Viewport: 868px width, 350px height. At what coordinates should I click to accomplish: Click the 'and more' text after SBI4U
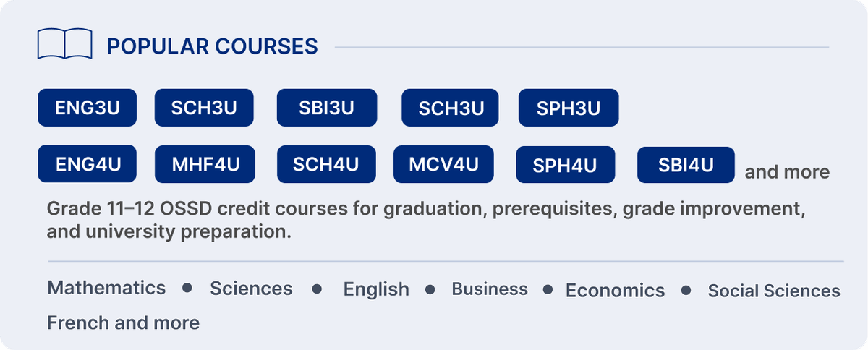[787, 172]
